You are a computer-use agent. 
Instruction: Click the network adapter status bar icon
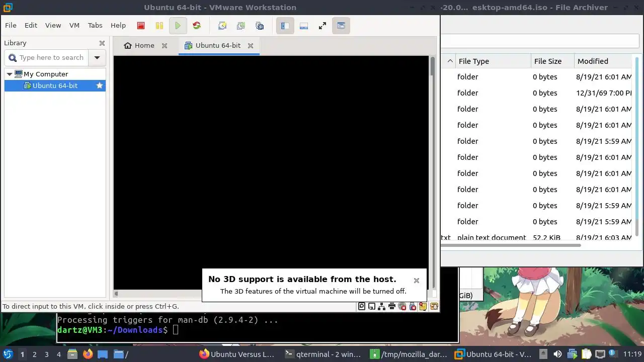[382, 306]
